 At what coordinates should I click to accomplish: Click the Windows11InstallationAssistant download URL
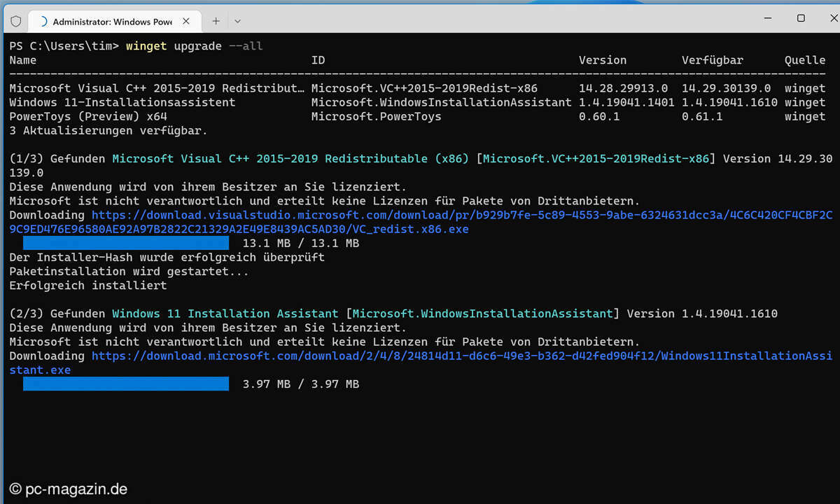click(420, 363)
